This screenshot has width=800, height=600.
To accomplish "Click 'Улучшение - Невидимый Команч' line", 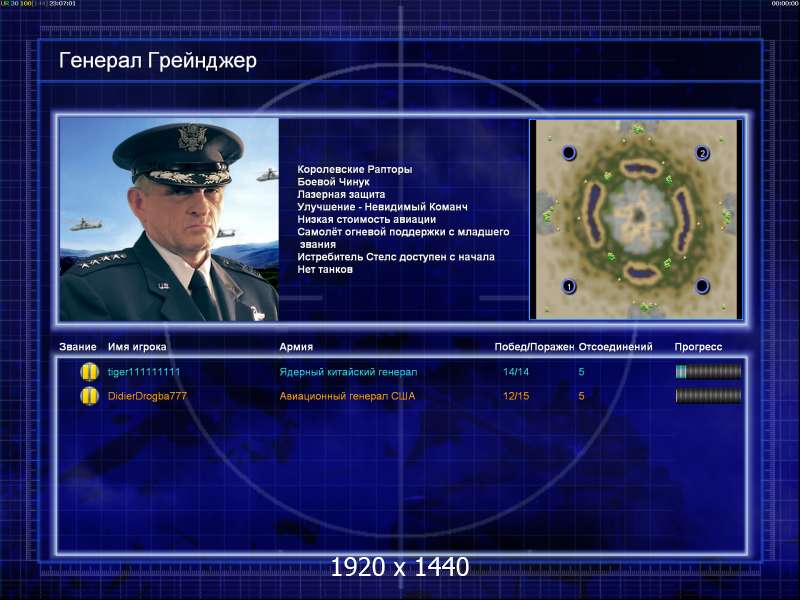I will 382,207.
